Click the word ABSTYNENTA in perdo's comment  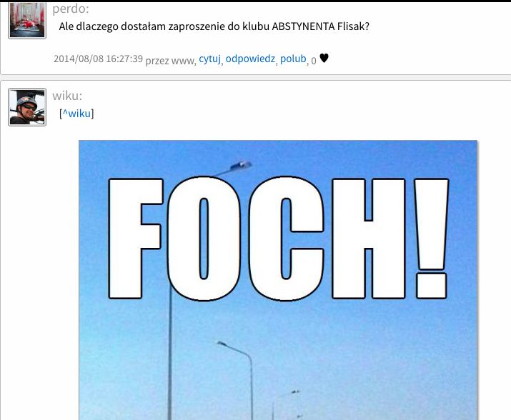pos(303,26)
